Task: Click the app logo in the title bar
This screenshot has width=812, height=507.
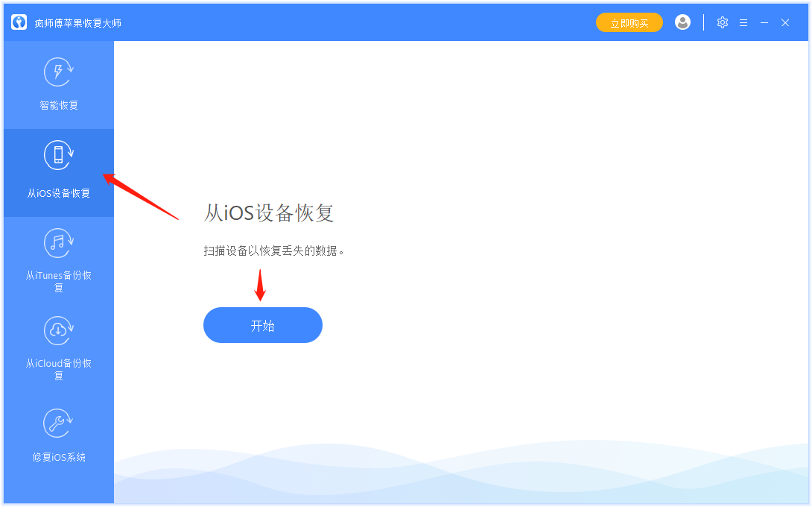Action: [x=18, y=22]
